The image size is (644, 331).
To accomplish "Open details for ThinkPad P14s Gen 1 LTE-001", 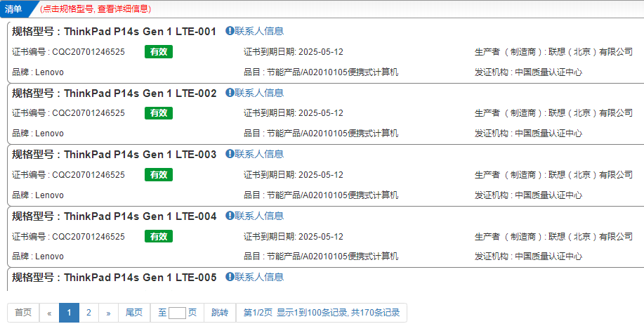I will coord(140,32).
